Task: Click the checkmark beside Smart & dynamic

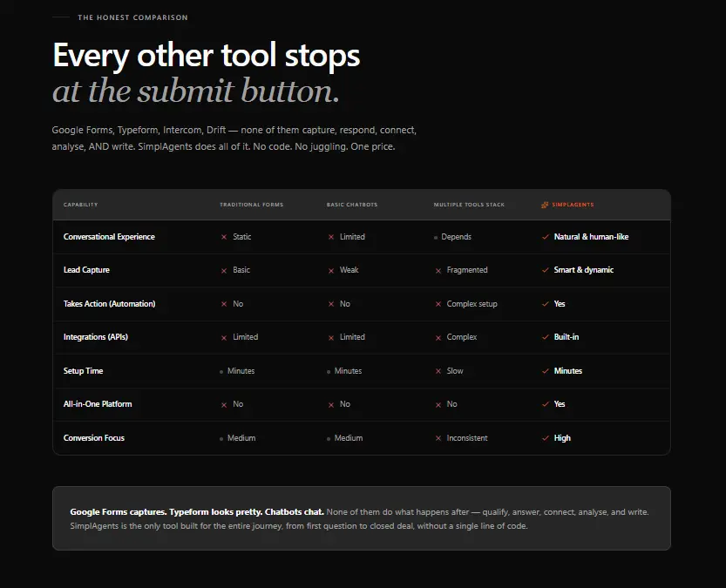Action: pos(546,270)
